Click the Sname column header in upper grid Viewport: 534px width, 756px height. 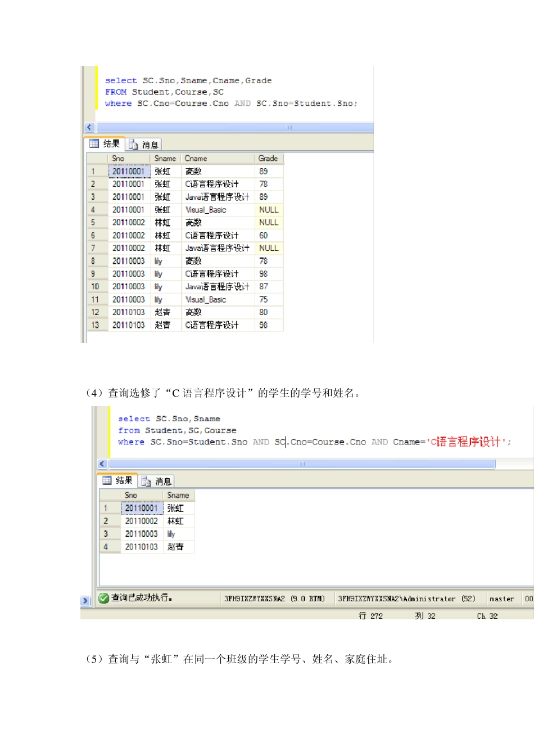(x=165, y=159)
